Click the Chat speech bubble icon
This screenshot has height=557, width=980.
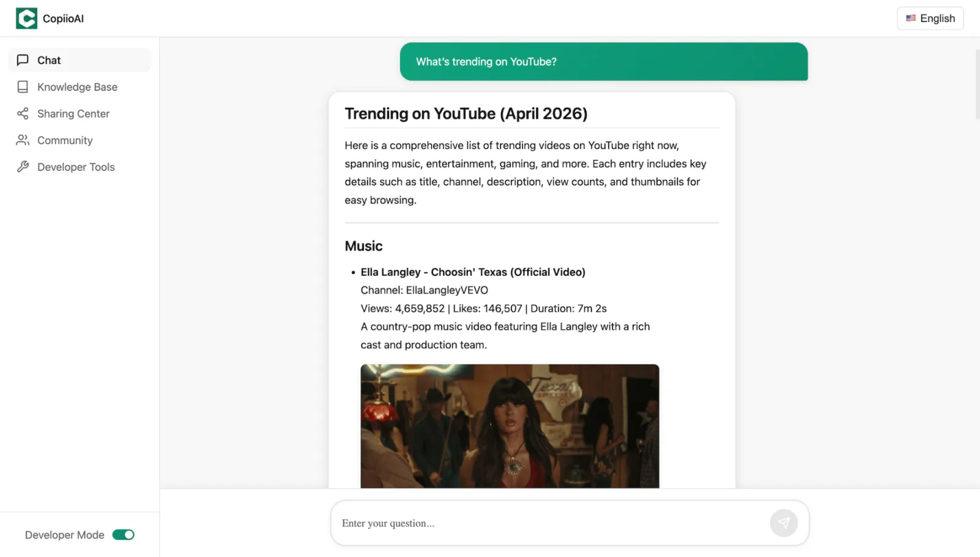click(x=23, y=60)
